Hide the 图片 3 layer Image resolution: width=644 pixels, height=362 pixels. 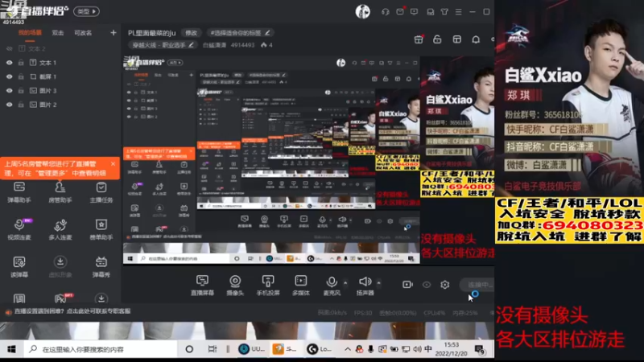click(9, 91)
